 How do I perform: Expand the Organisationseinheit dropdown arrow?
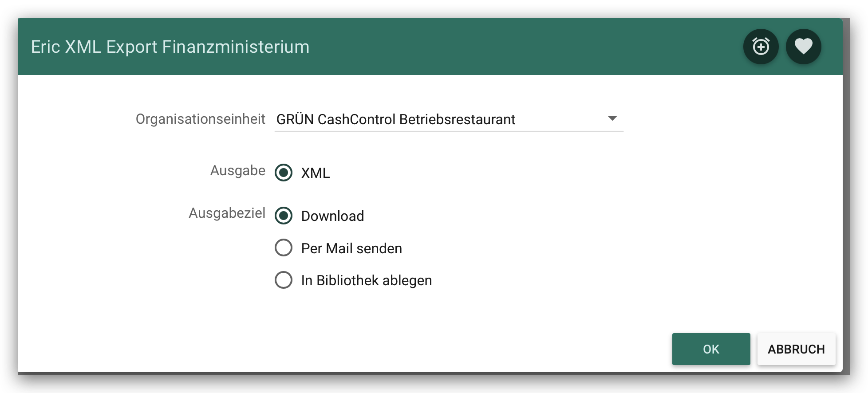click(612, 118)
